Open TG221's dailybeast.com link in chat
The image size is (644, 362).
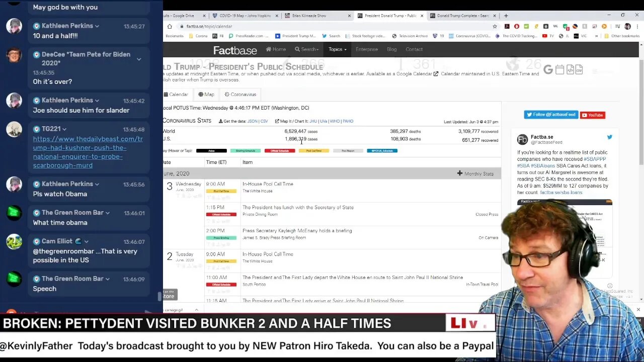88,152
